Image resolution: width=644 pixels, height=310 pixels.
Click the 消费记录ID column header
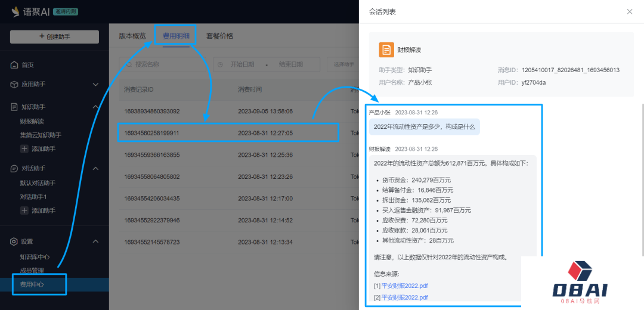[139, 89]
